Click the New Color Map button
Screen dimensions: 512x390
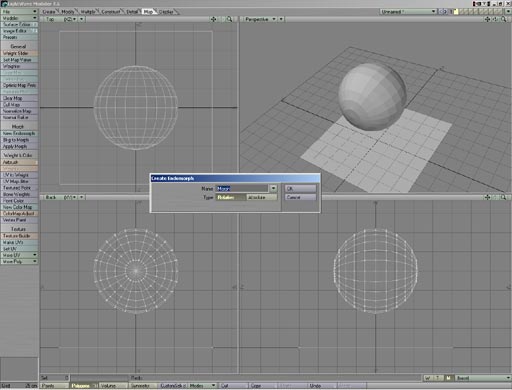coord(19,207)
